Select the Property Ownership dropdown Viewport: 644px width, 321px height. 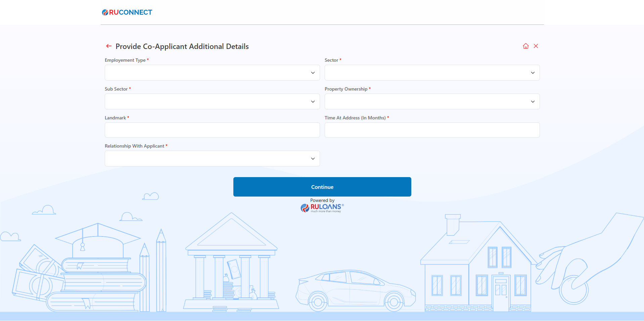pyautogui.click(x=432, y=102)
